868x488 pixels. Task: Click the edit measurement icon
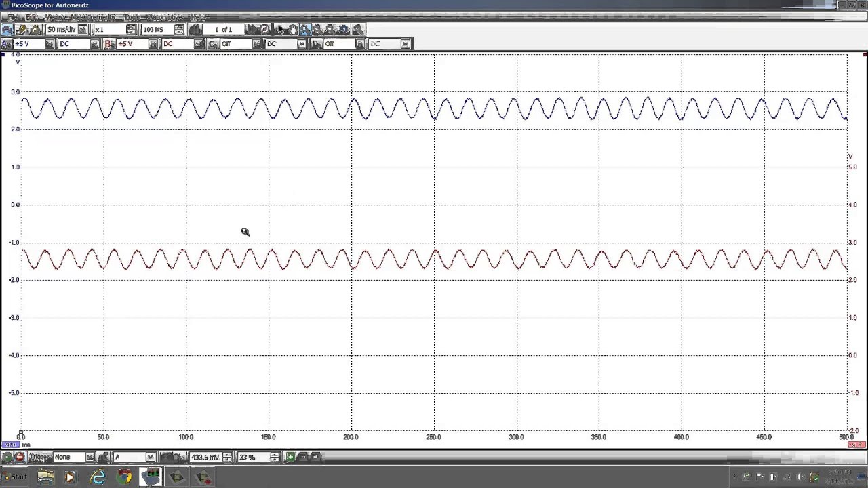point(303,457)
